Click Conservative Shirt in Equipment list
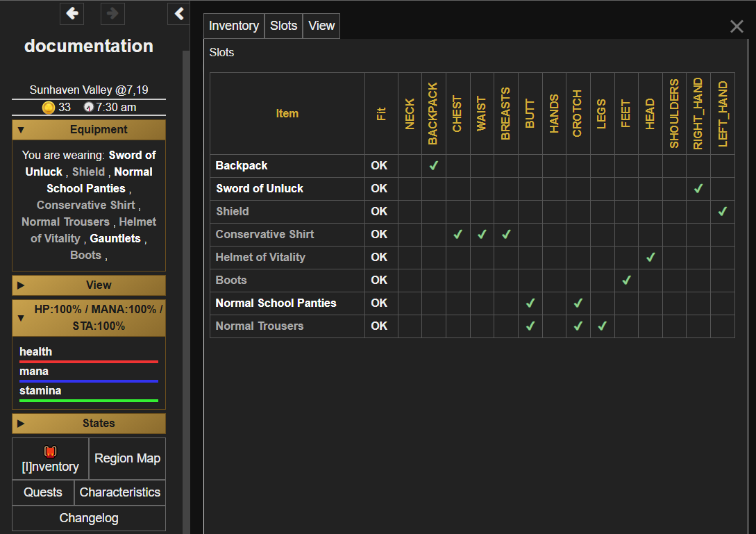 point(86,205)
